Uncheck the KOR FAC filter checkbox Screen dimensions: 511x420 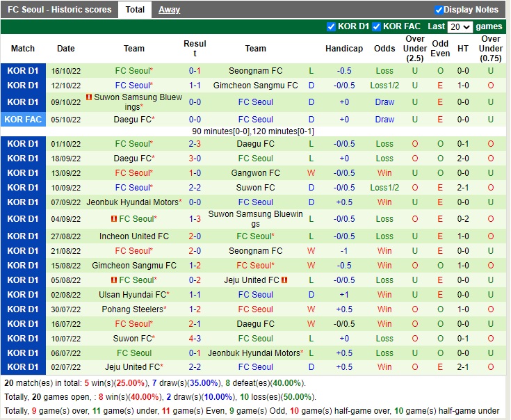pyautogui.click(x=376, y=27)
